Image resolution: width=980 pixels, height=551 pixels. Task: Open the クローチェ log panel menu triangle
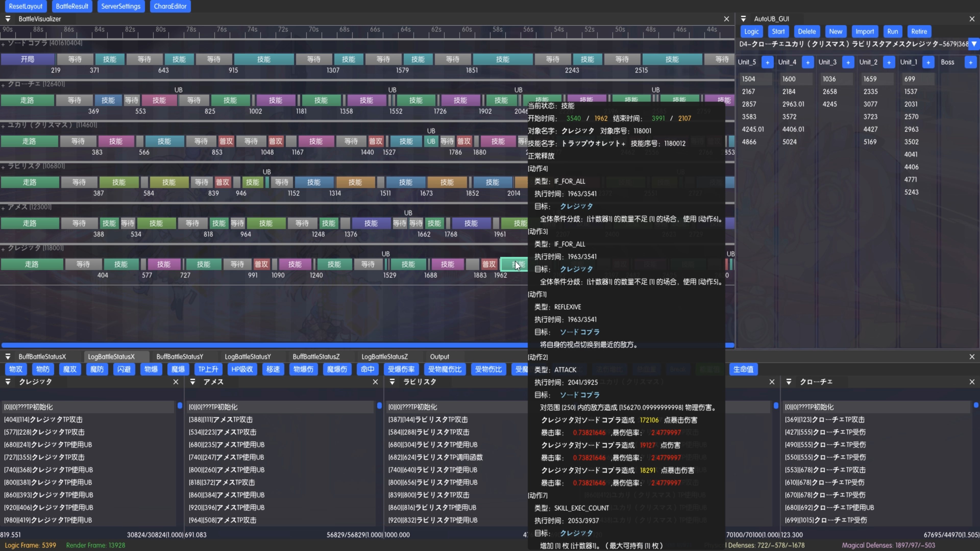coord(789,382)
